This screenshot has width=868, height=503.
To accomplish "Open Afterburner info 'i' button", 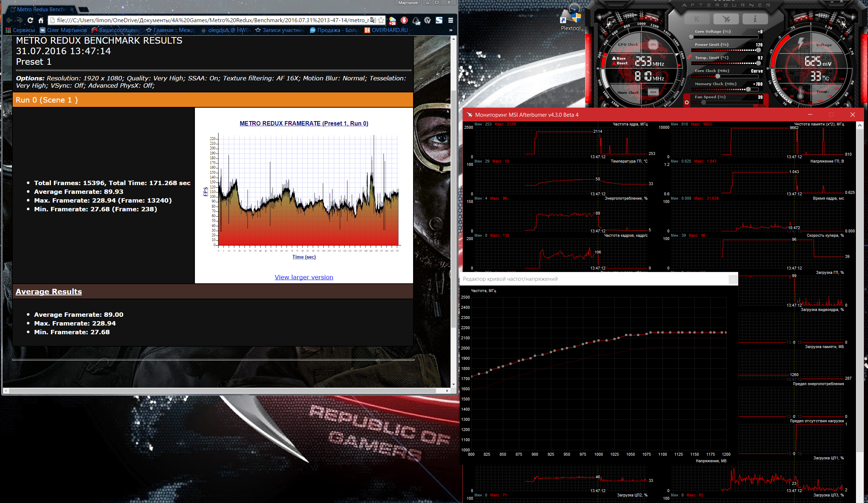I will point(755,19).
